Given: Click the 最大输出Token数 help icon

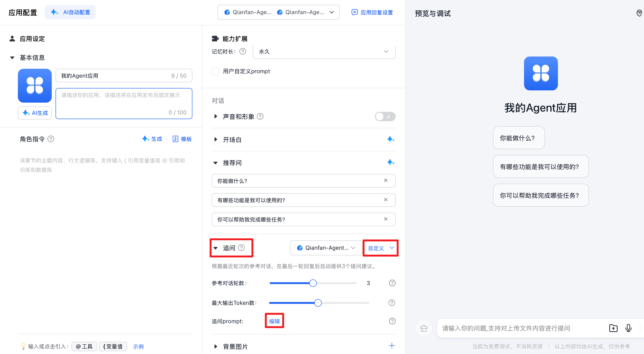Looking at the screenshot, I should pos(392,303).
